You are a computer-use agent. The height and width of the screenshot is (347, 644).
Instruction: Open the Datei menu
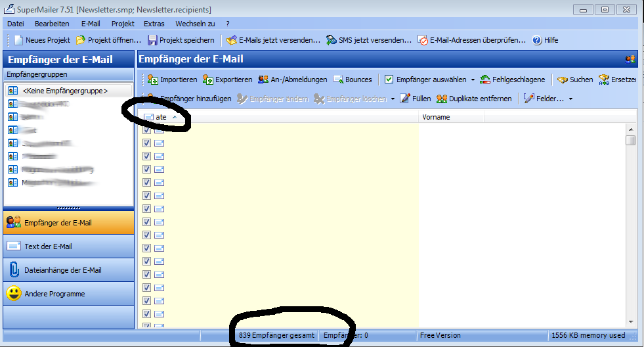pos(16,24)
